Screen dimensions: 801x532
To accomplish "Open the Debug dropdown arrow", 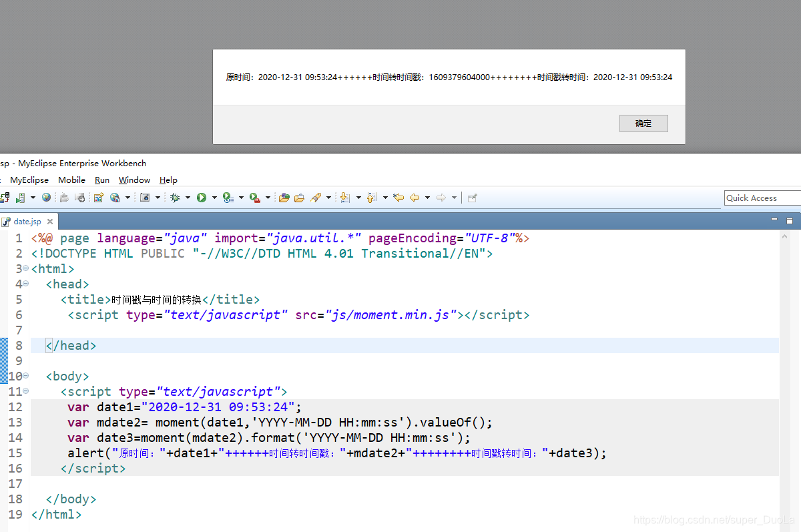I will (x=188, y=198).
